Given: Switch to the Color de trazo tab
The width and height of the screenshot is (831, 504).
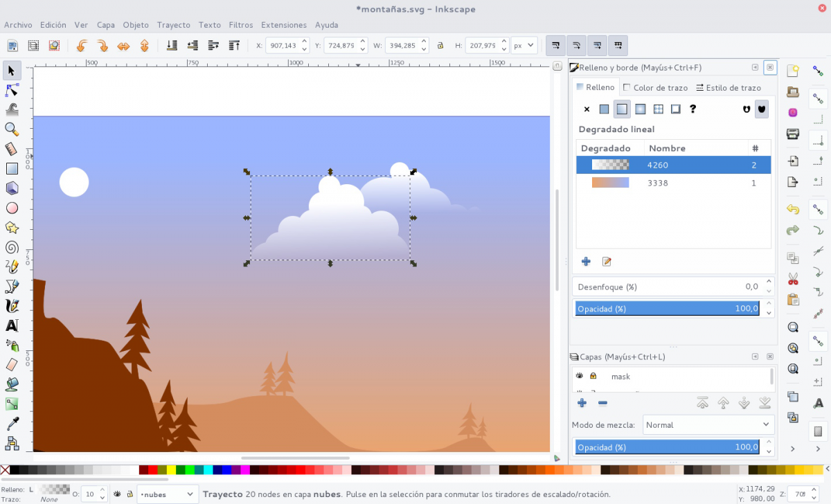Looking at the screenshot, I should tap(655, 87).
